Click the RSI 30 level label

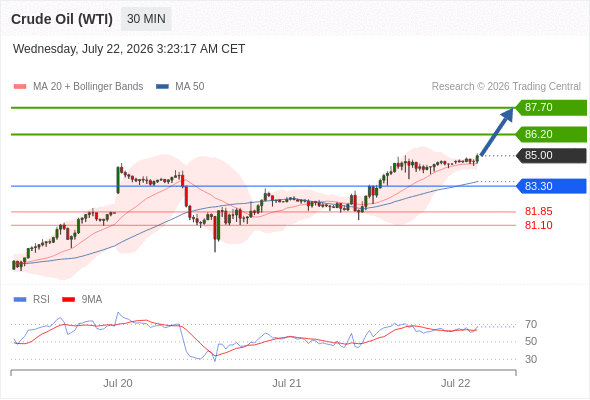[531, 359]
